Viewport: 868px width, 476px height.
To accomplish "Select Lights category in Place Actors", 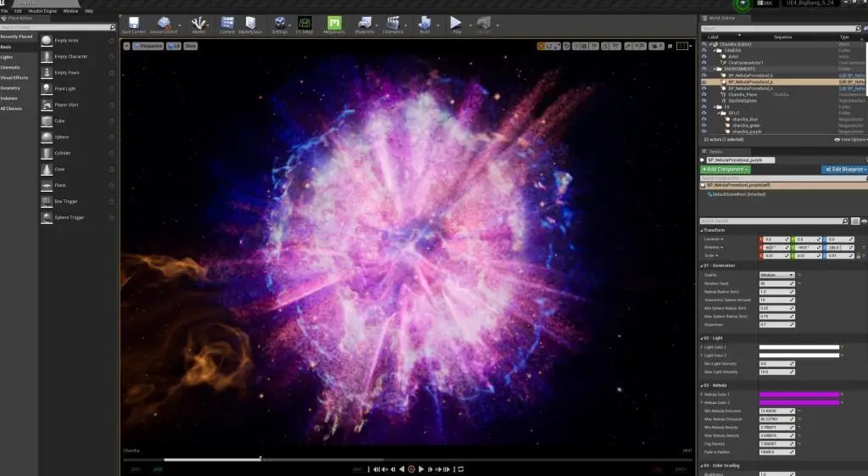I will 8,57.
